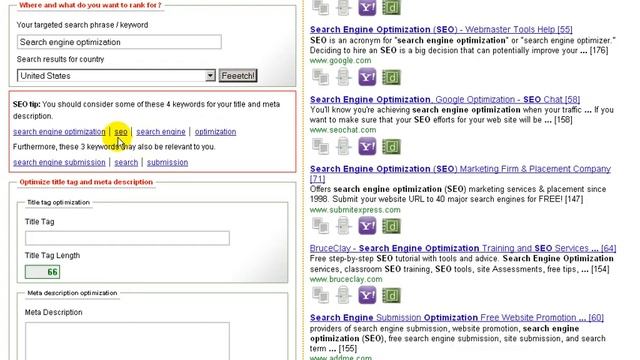Click the 'search engine' keyword suggestion link

(x=161, y=132)
